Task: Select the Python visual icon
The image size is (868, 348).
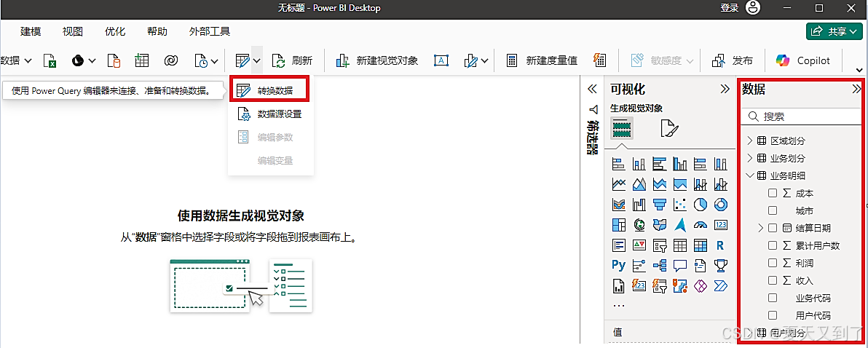Action: coord(618,265)
